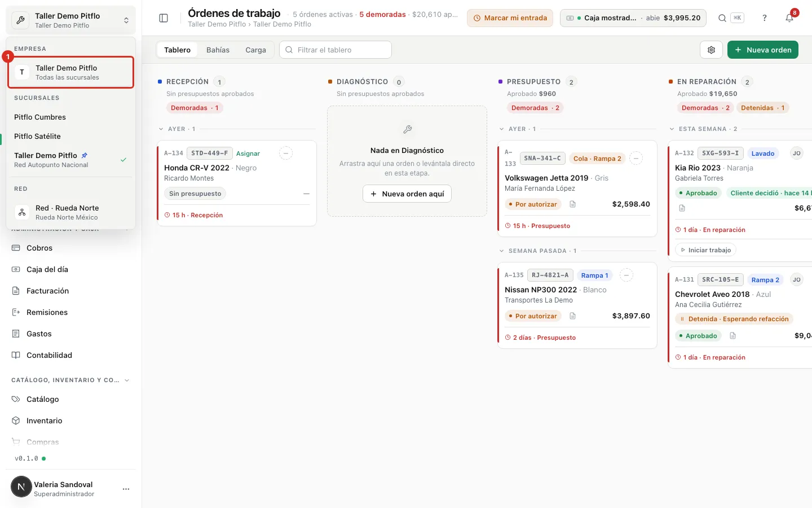Switch to the Tablero tab
The image size is (812, 508).
pyautogui.click(x=177, y=50)
